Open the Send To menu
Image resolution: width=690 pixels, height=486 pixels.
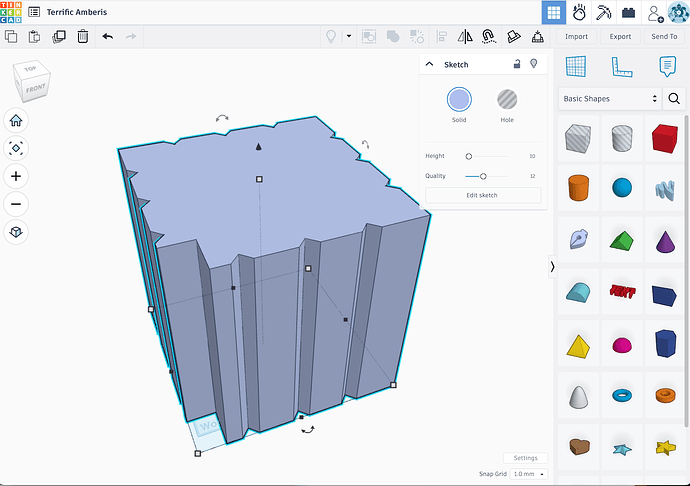tap(664, 36)
